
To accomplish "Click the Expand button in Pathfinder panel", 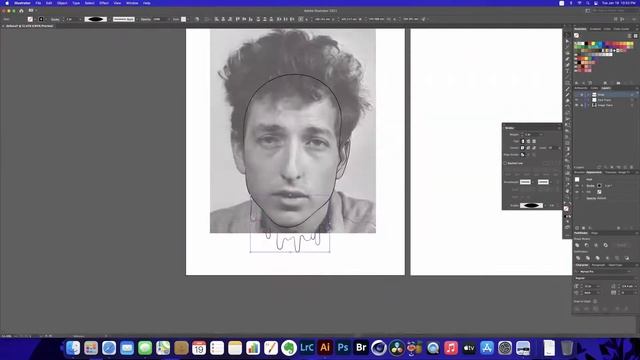I will 622,245.
